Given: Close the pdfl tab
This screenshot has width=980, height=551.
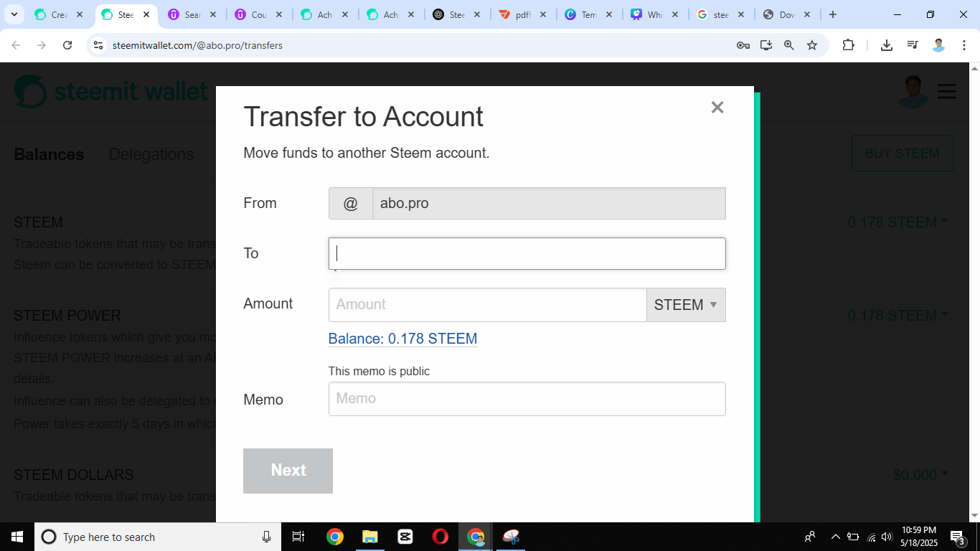Looking at the screenshot, I should [543, 14].
